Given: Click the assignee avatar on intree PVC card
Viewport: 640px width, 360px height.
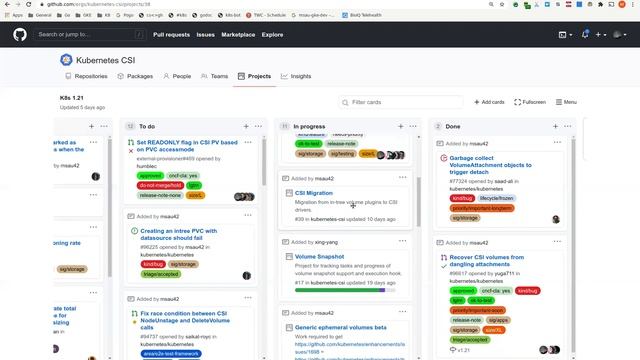Looking at the screenshot, I should [247, 276].
